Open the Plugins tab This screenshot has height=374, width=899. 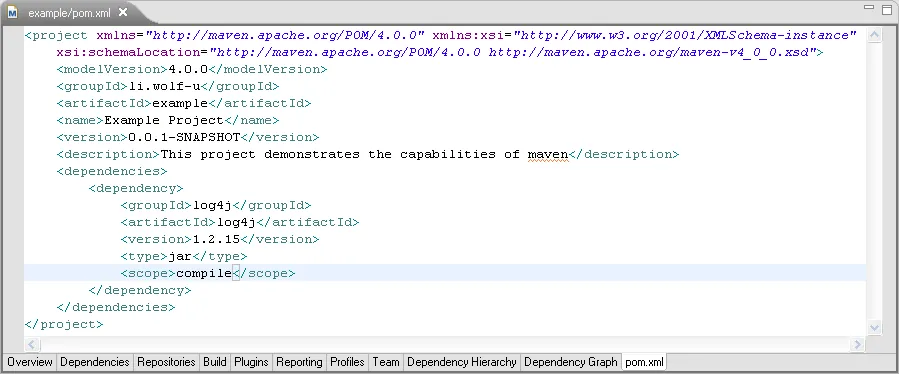coord(251,362)
